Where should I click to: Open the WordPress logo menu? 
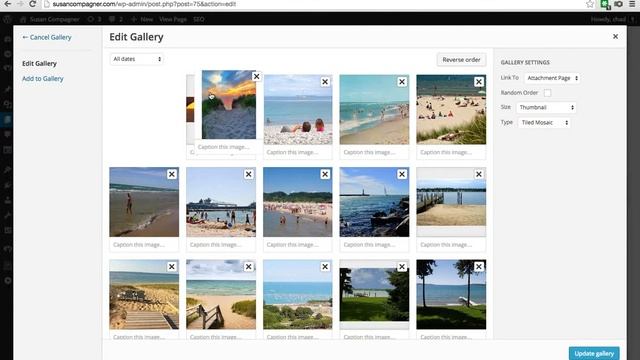click(7, 19)
